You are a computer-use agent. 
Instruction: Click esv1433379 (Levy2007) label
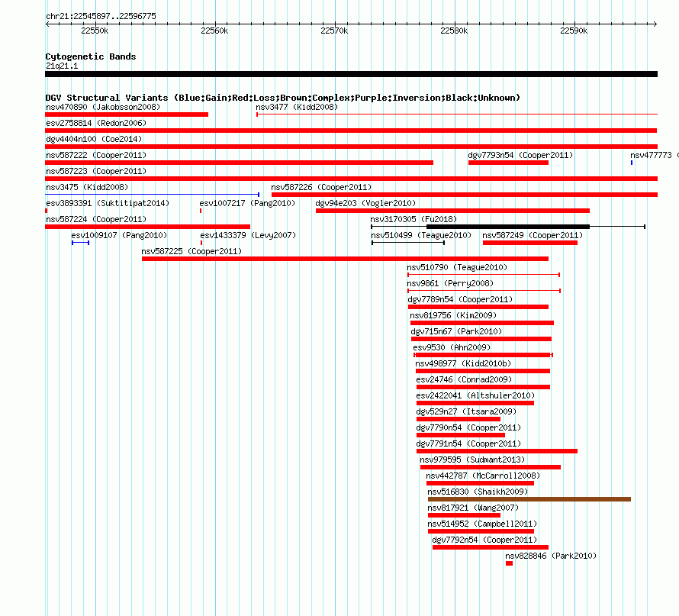click(248, 235)
